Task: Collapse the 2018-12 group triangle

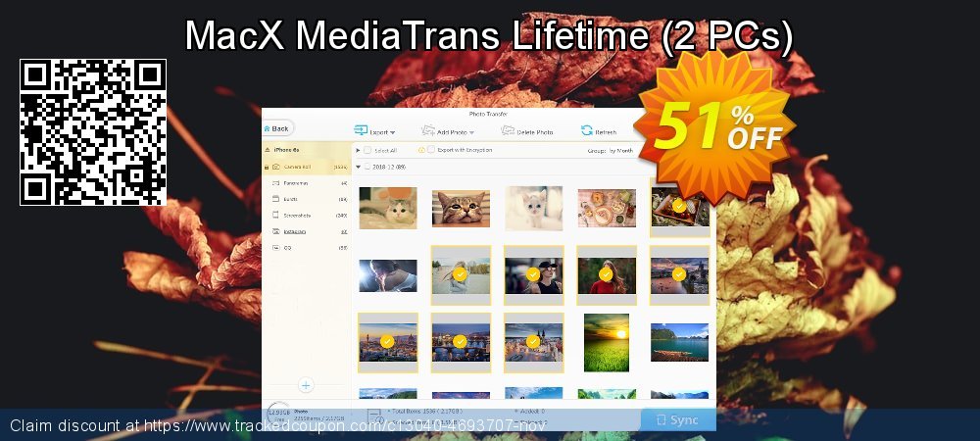Action: pyautogui.click(x=358, y=167)
